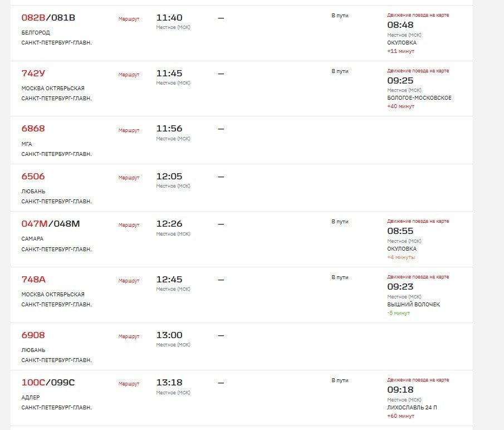Click train number 748А
The image size is (504, 430).
tap(33, 280)
